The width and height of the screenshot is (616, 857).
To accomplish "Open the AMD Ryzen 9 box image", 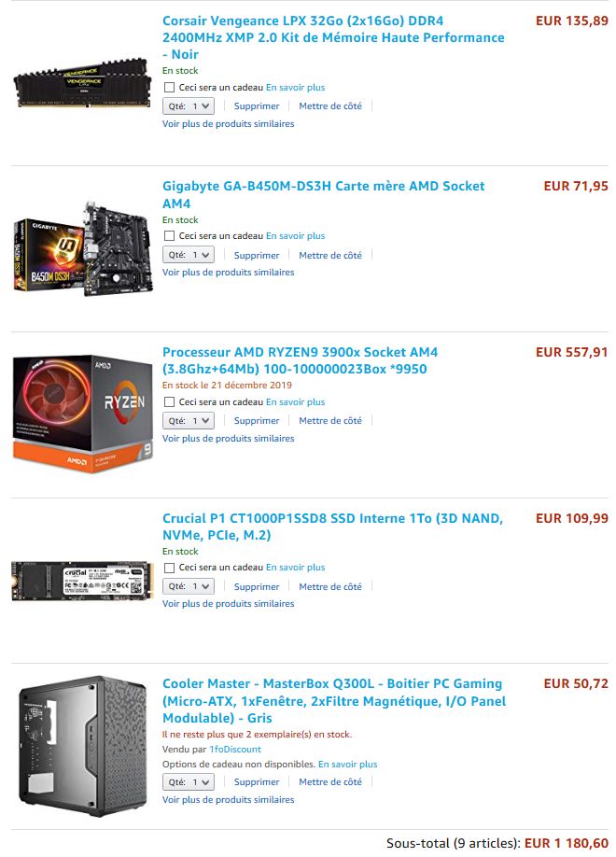I will coord(82,414).
